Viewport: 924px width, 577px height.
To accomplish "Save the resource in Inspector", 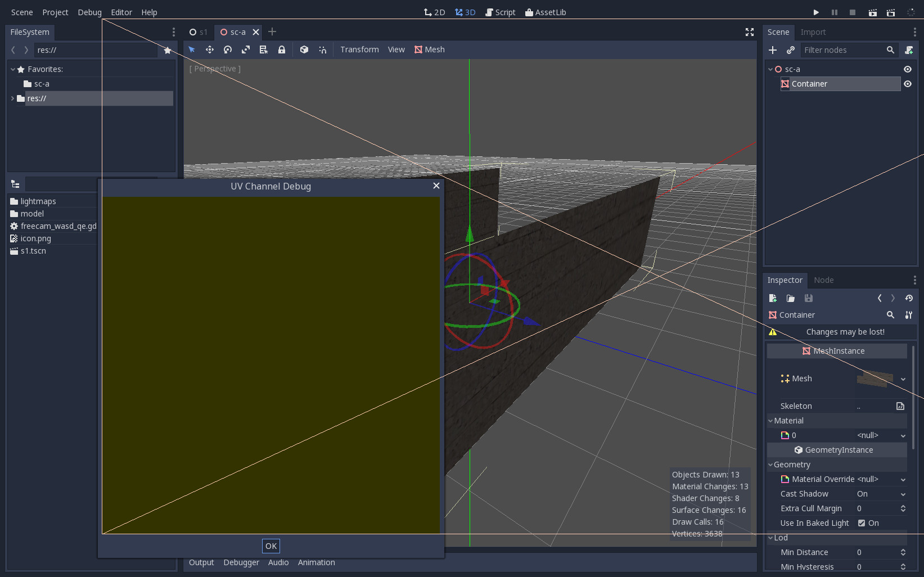I will 809,298.
